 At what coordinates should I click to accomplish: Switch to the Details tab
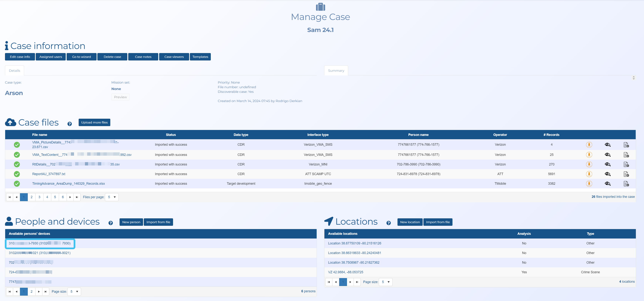point(14,70)
